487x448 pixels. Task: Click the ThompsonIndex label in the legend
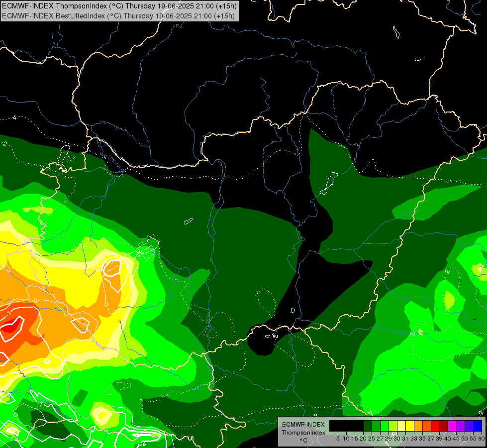(303, 433)
